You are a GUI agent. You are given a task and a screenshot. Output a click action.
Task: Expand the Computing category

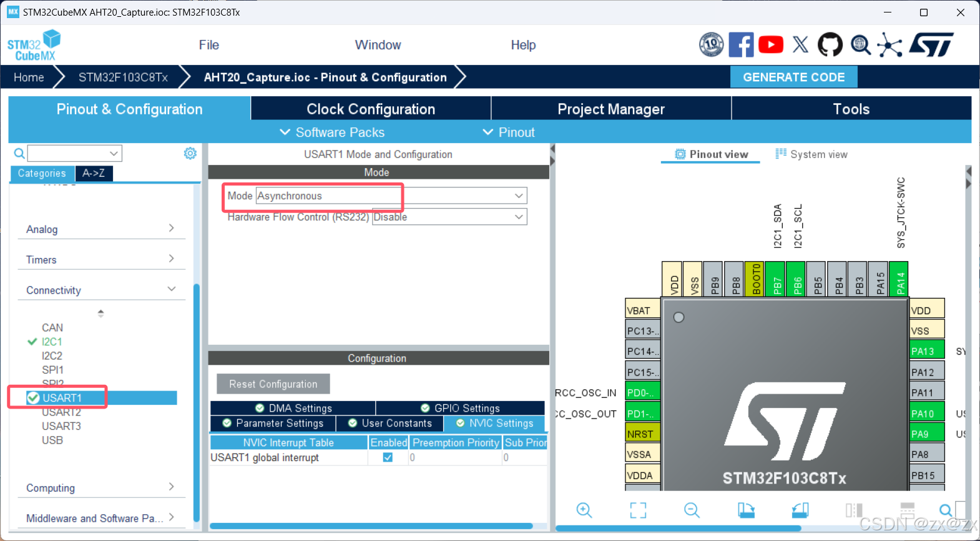(100, 488)
